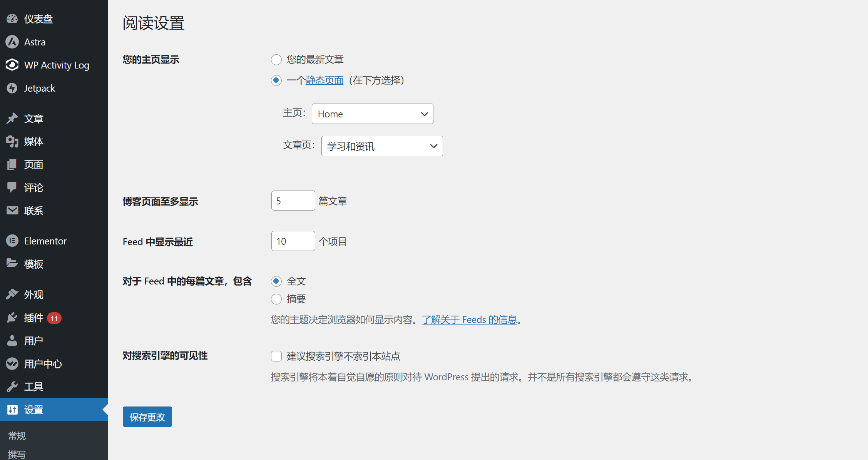This screenshot has height=460, width=868.
Task: Open the 仪表盘 menu item
Action: (54, 18)
